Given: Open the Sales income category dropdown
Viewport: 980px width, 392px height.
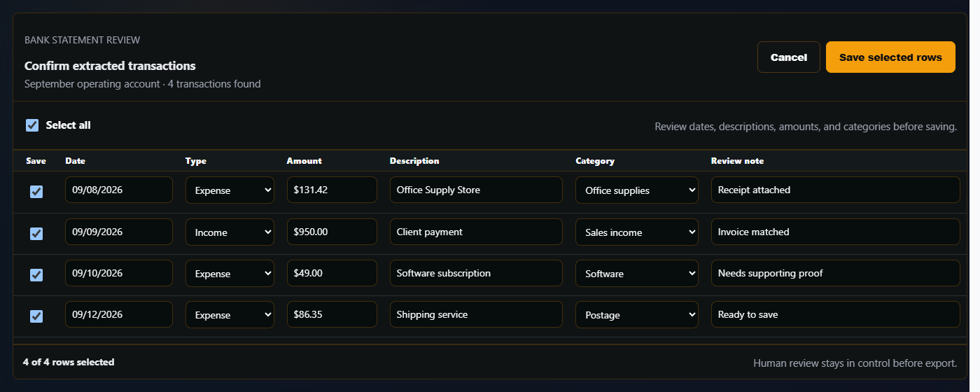Looking at the screenshot, I should click(636, 232).
